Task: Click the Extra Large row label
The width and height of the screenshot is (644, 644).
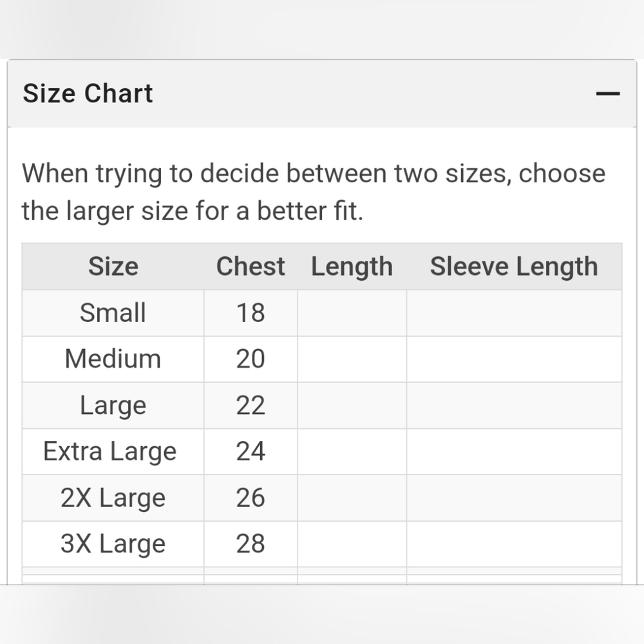Action: (x=110, y=452)
